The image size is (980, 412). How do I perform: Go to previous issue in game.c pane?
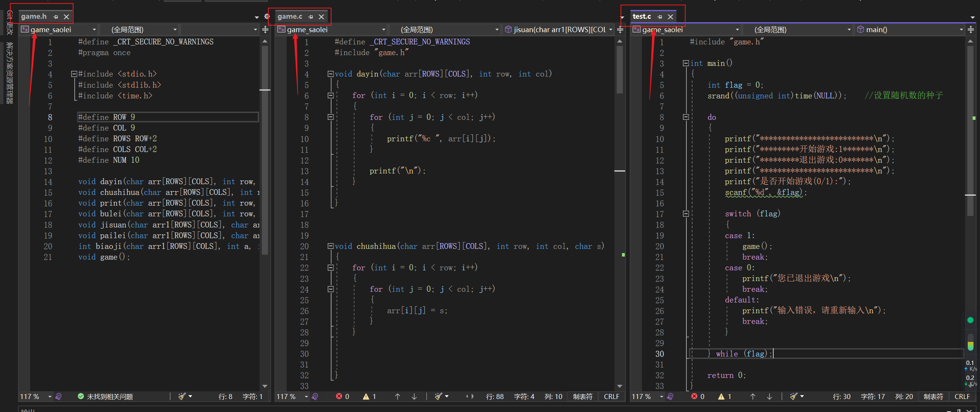tap(398, 397)
